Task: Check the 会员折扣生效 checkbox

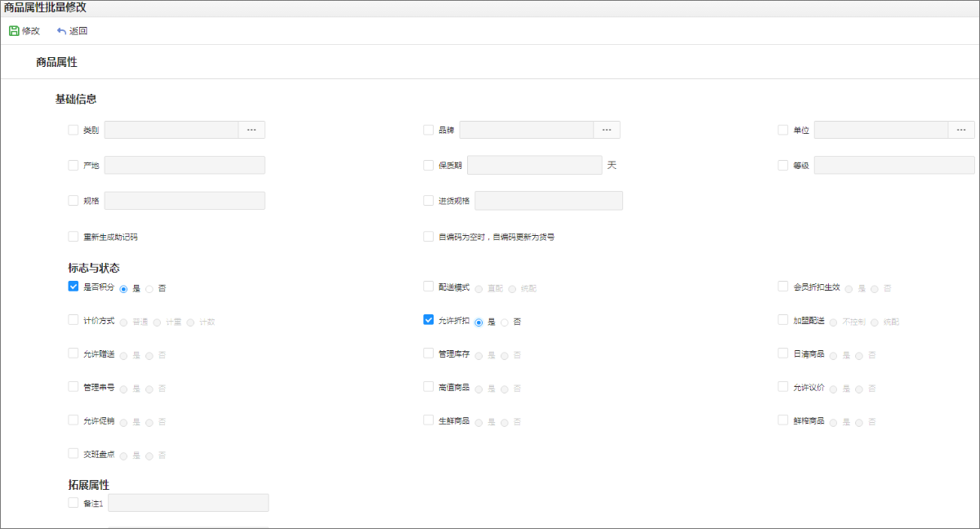Action: [x=783, y=287]
